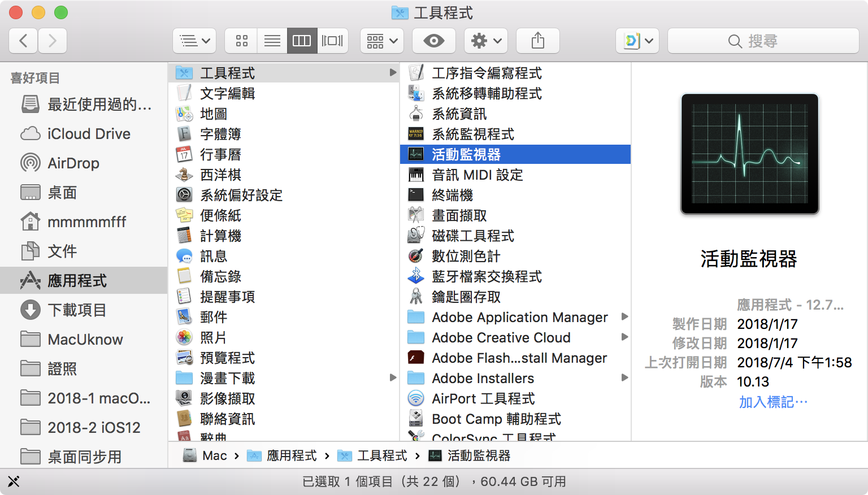Image resolution: width=868 pixels, height=495 pixels.
Task: Open the 證照 folder in sidebar
Action: tap(84, 369)
